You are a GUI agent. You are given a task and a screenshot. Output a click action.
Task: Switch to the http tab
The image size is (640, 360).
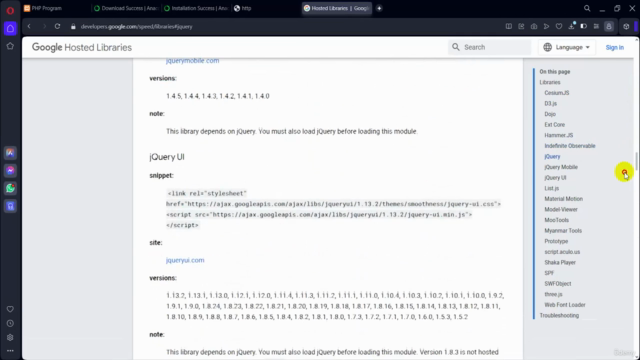point(265,8)
